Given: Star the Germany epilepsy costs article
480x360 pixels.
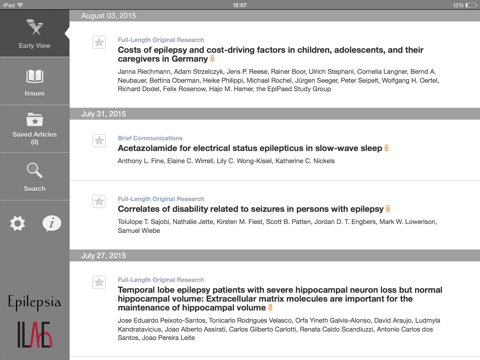Looking at the screenshot, I should [99, 42].
